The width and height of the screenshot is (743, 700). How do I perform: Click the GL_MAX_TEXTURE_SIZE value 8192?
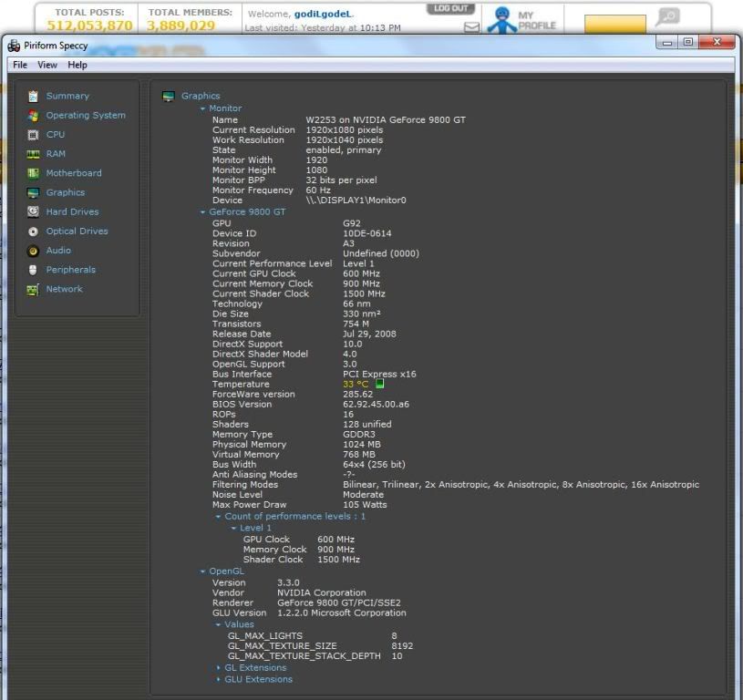pos(402,646)
